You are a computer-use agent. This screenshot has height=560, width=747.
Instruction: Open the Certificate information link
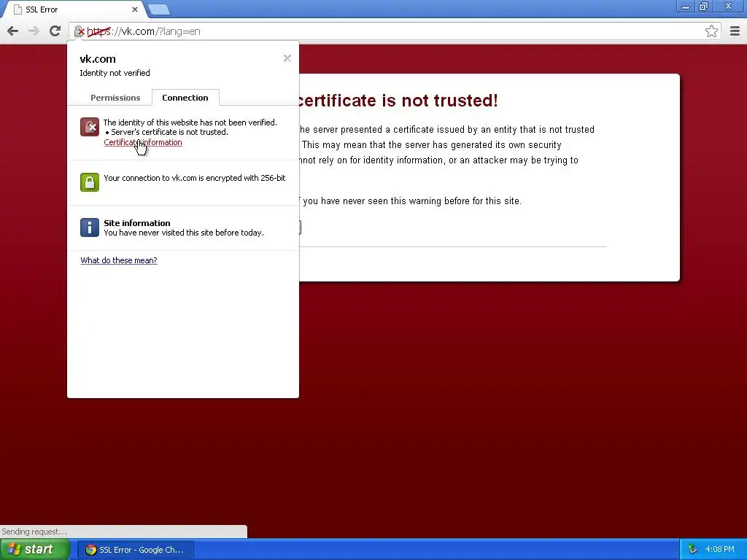(143, 142)
